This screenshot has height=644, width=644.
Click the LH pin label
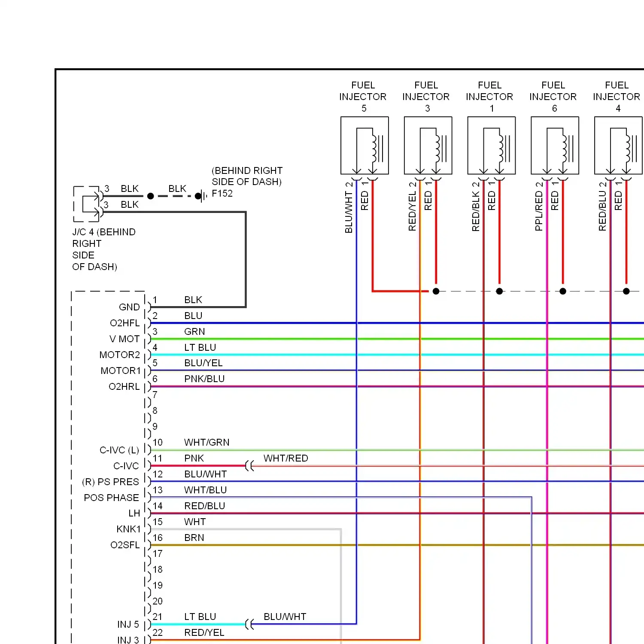(x=134, y=513)
